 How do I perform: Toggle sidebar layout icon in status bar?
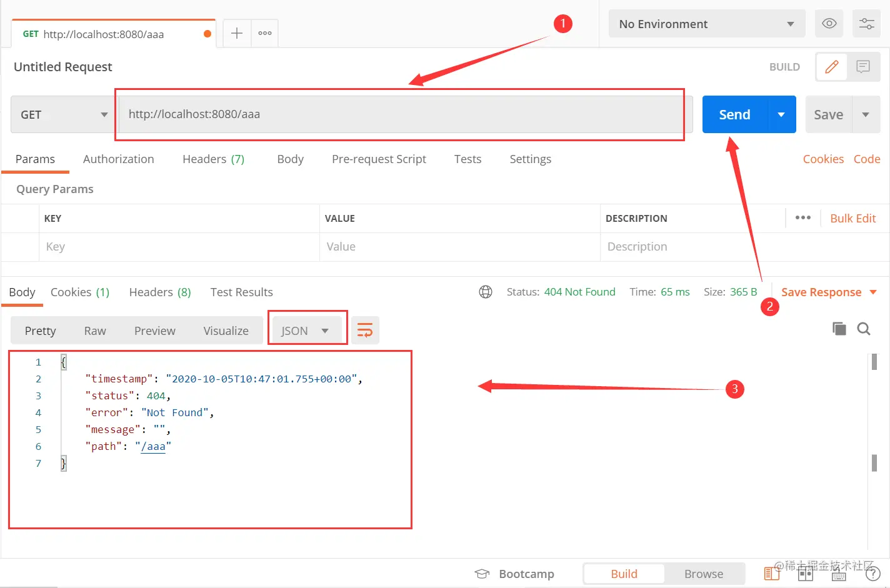pos(771,574)
